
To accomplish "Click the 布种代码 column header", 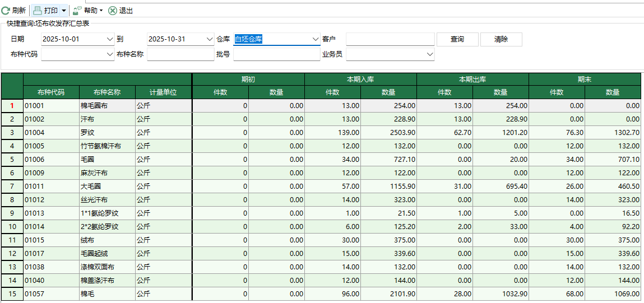I will [x=51, y=92].
